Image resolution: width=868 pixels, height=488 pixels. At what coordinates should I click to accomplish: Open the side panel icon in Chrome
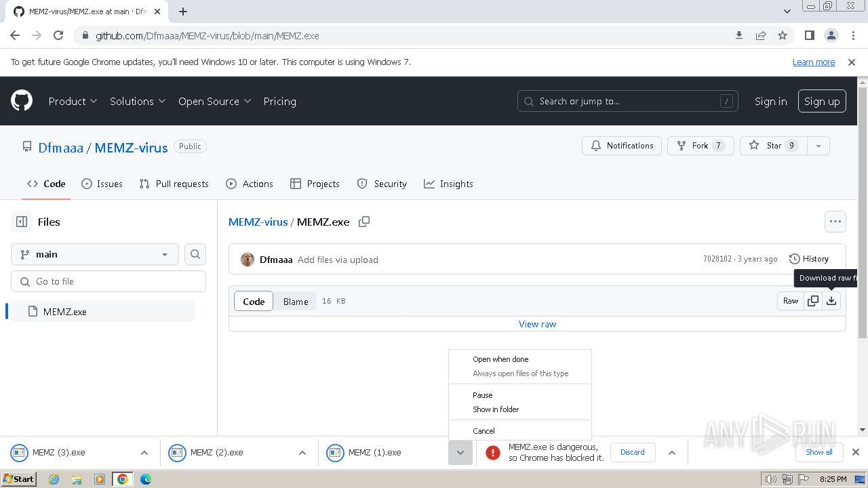809,35
